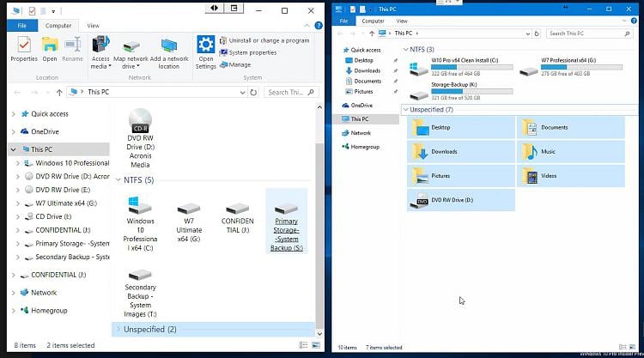Image resolution: width=644 pixels, height=358 pixels.
Task: Select Storage-Backup (K:) drive
Action: click(x=461, y=91)
